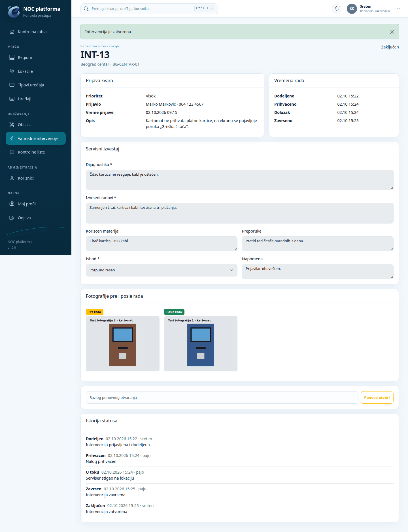Click the Kontrolna tabla home icon
Screen dimensions: 408x532
(12, 32)
